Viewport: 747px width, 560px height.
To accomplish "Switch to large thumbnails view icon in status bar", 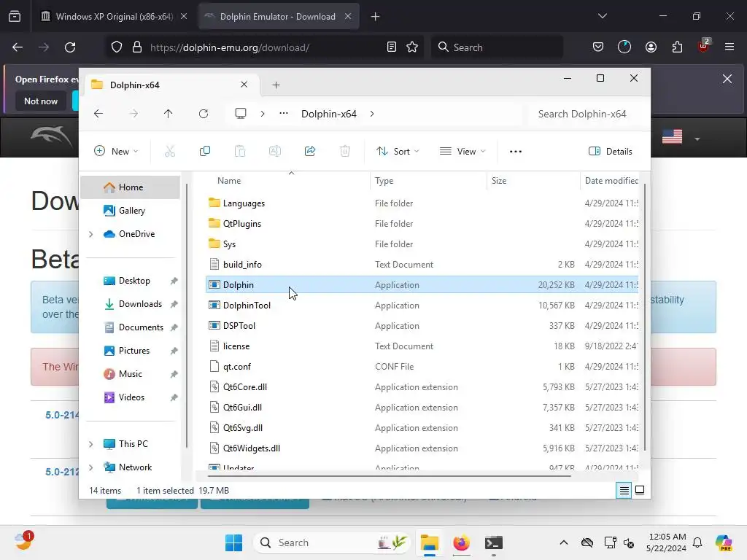I will pos(640,490).
